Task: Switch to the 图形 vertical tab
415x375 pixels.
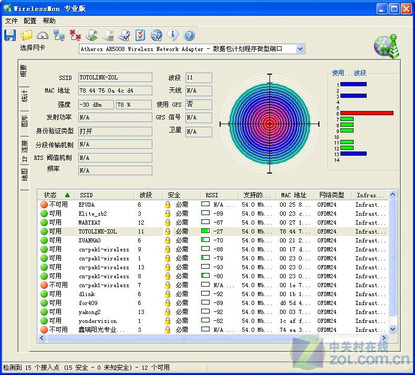Action: (x=25, y=121)
